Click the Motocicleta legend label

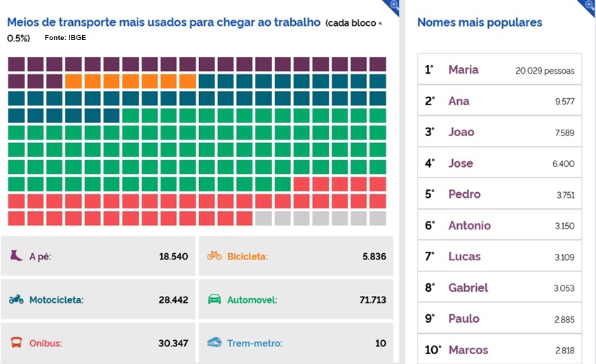56,299
